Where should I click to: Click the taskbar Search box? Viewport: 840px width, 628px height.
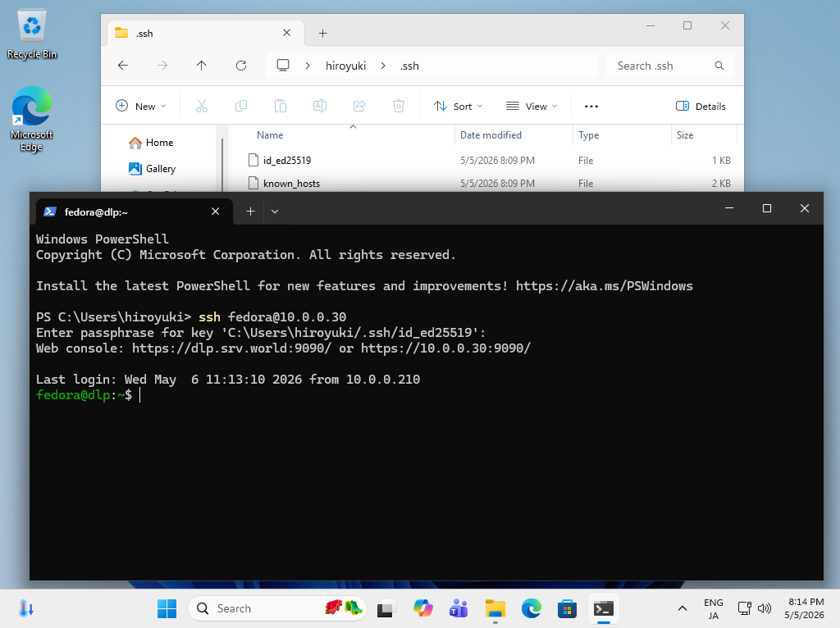point(277,608)
